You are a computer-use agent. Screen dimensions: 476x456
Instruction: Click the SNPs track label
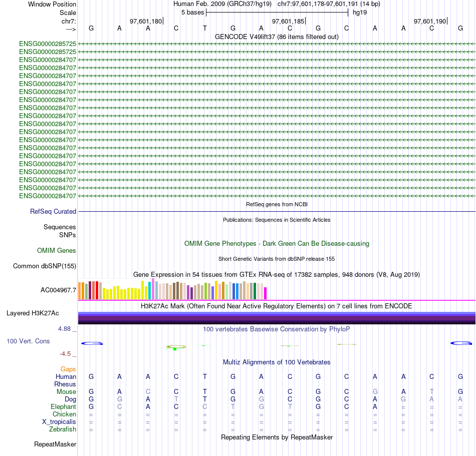(68, 235)
